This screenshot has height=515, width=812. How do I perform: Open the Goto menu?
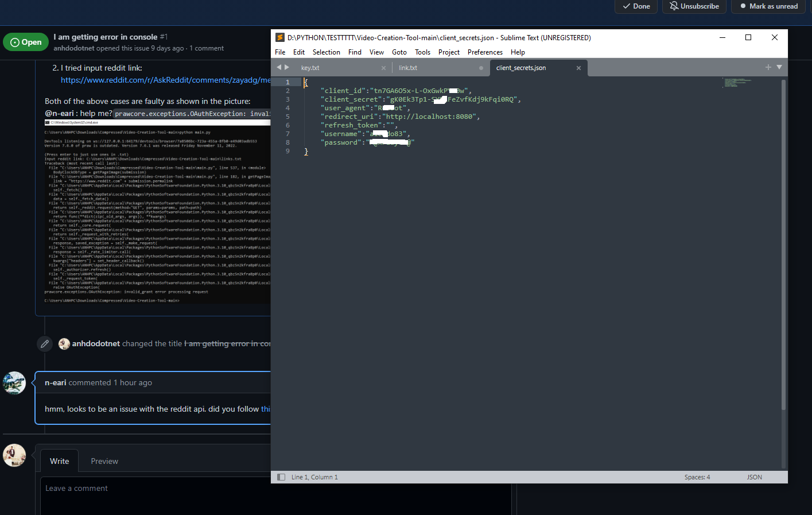point(399,52)
